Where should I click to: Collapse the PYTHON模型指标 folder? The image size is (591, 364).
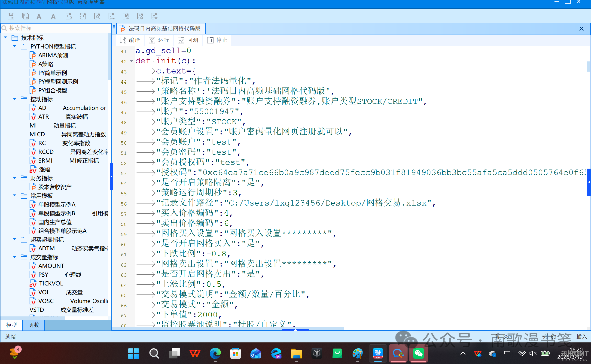pyautogui.click(x=14, y=46)
